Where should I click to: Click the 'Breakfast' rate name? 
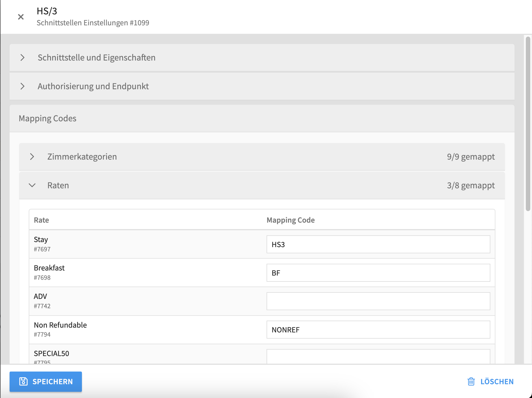(49, 268)
